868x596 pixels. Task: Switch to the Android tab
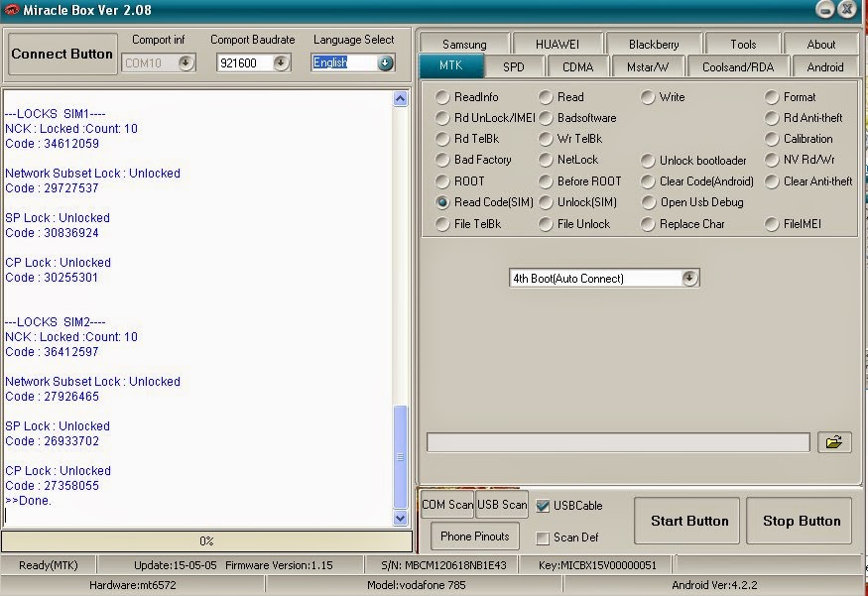(x=824, y=67)
